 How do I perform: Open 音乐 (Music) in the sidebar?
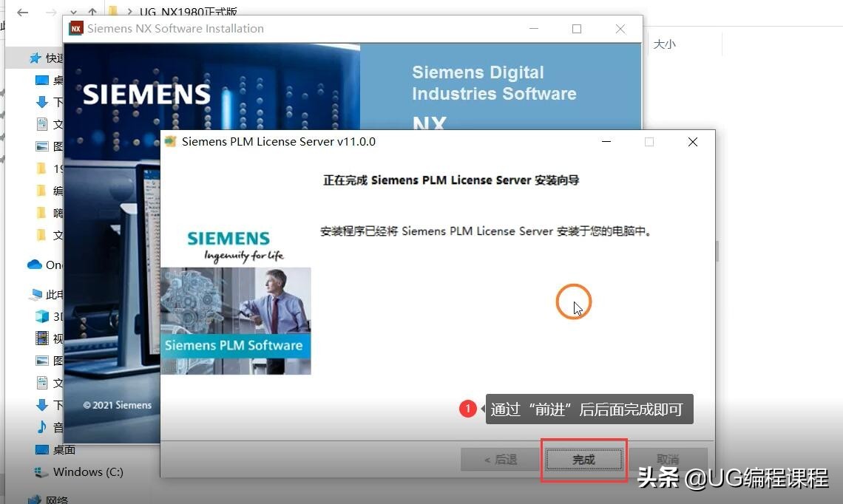click(44, 427)
